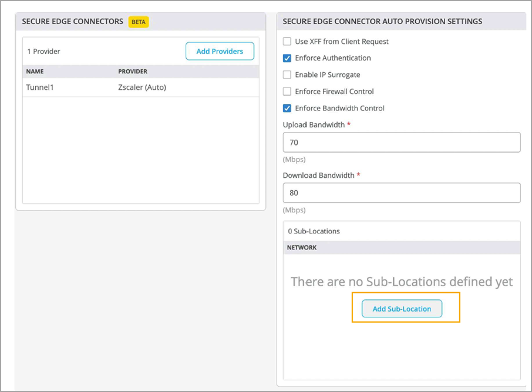Click the Download Bandwidth field showing 80
The width and height of the screenshot is (532, 392).
pyautogui.click(x=401, y=192)
